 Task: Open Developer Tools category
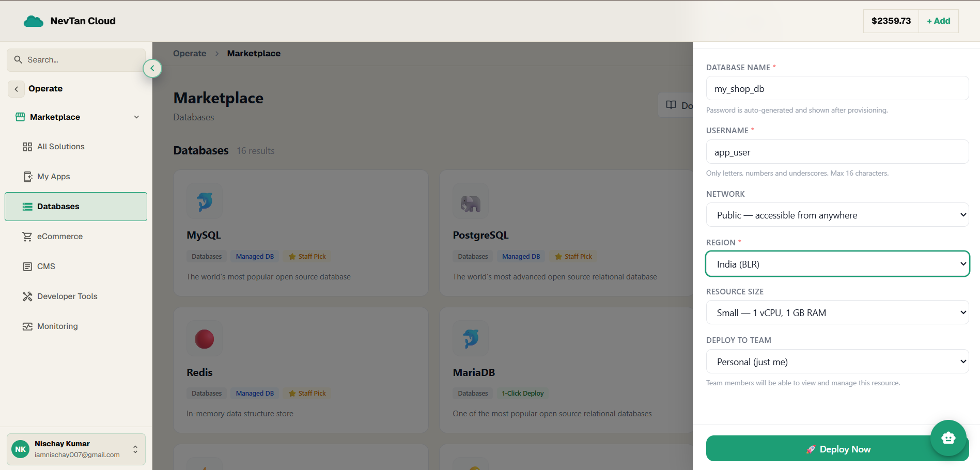point(76,296)
